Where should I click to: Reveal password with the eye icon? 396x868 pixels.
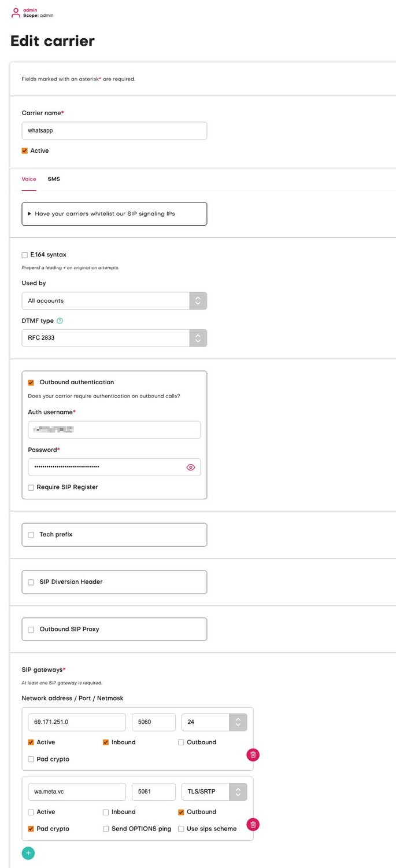[x=191, y=468]
